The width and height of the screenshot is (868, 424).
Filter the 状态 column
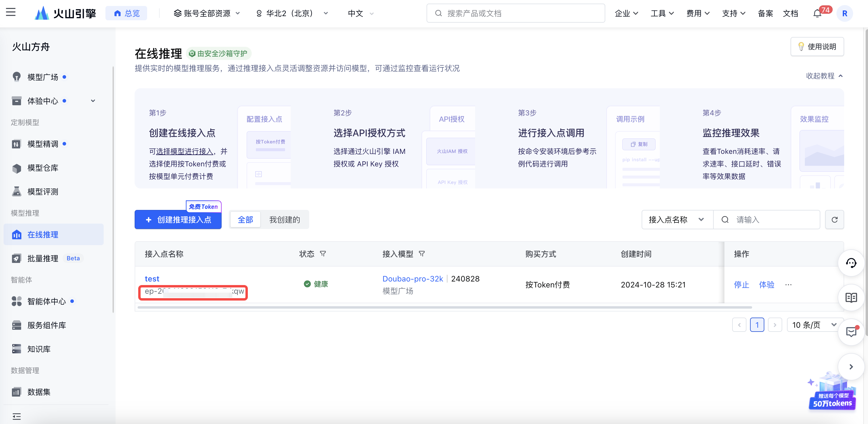pos(323,254)
